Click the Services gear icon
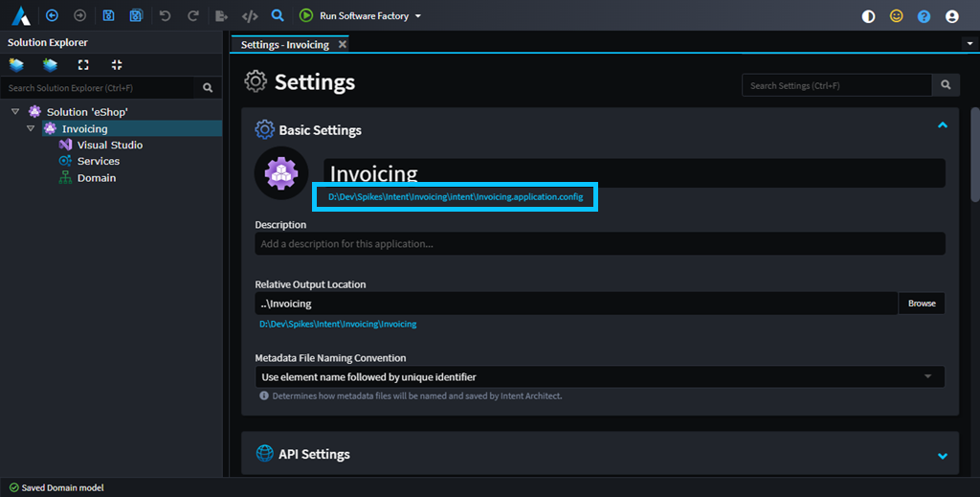 tap(65, 161)
